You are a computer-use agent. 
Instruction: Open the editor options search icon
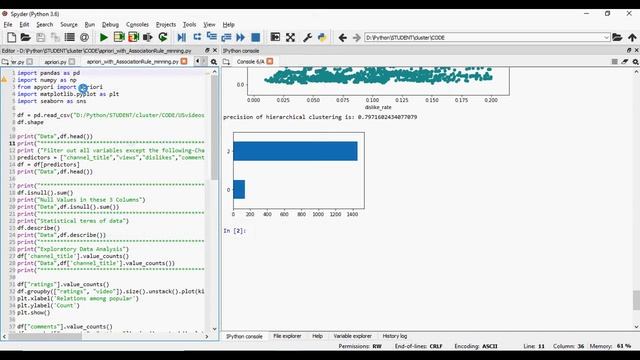click(214, 62)
